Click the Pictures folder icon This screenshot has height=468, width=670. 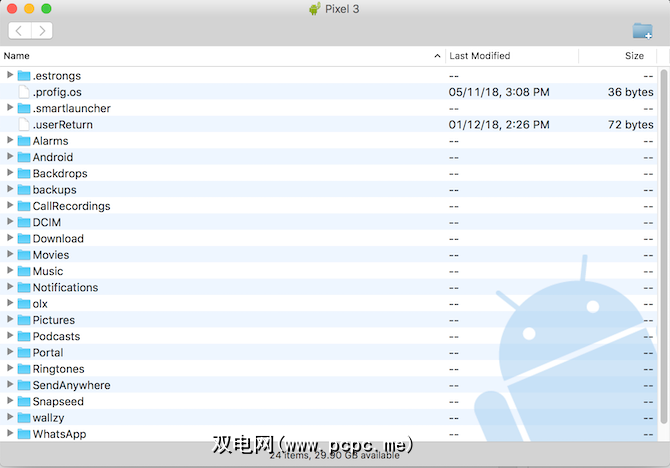[x=24, y=320]
